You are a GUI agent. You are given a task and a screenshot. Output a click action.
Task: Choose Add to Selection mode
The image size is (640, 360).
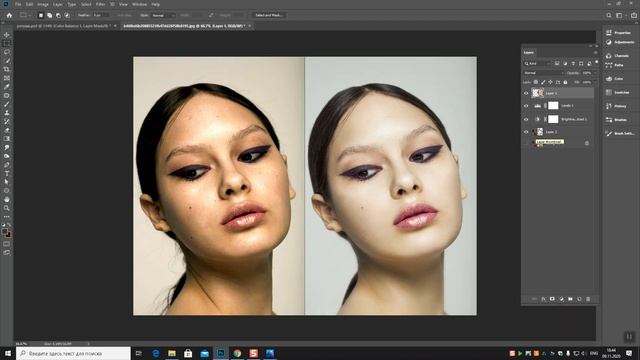[49, 15]
